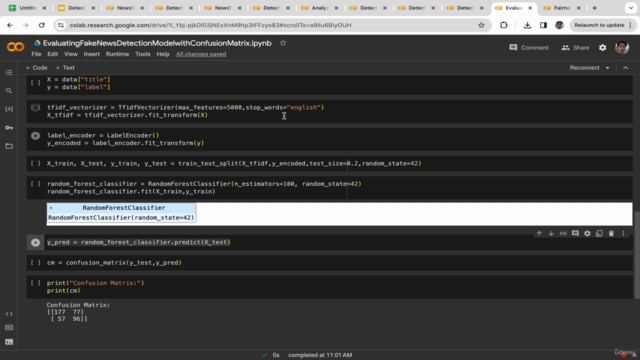Viewport: 640px width, 360px height.
Task: Toggle the browser side panel
Action: [x=543, y=25]
